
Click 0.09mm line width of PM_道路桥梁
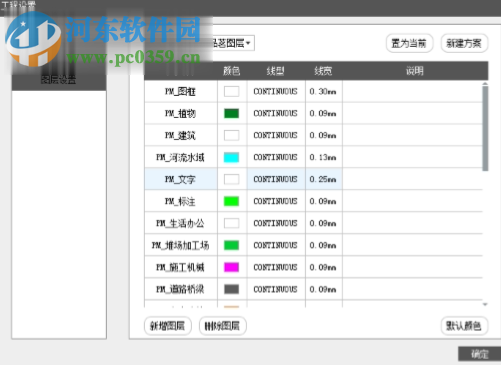(323, 289)
